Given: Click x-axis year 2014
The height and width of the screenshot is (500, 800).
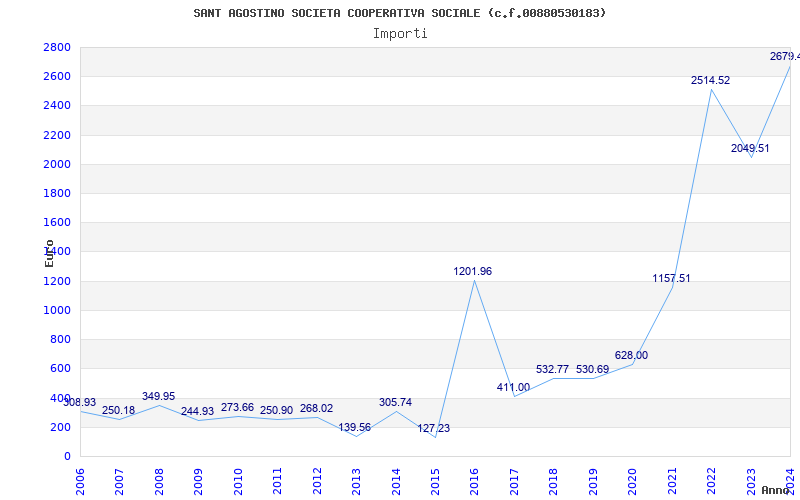Looking at the screenshot, I should [396, 481].
